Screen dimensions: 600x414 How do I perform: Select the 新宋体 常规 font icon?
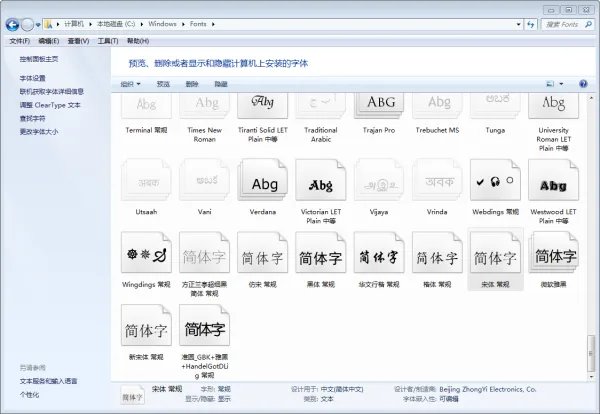point(146,325)
